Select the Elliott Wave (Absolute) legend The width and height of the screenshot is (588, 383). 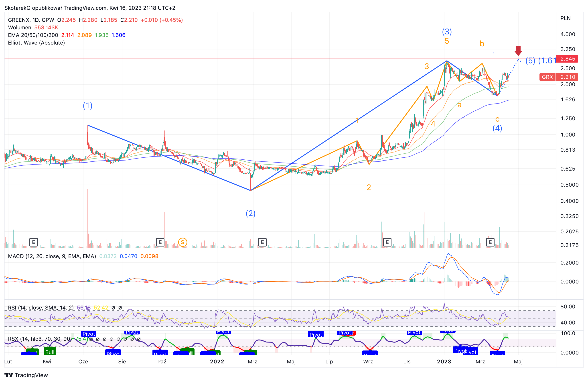(36, 43)
